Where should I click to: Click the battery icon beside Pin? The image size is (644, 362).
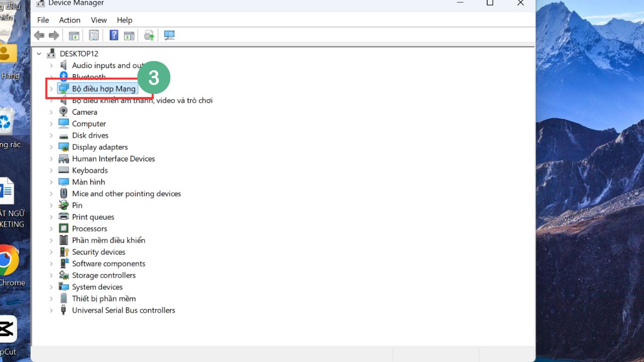point(63,205)
